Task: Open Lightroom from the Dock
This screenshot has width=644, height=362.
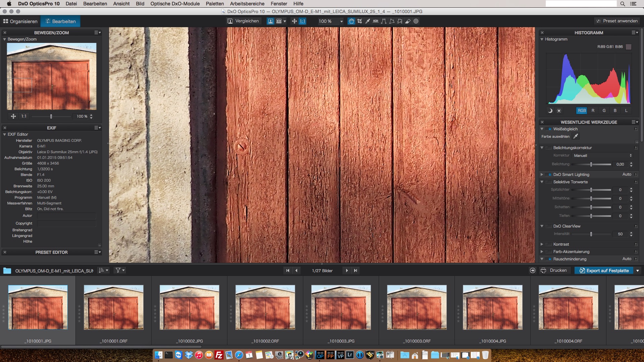Action: point(350,355)
